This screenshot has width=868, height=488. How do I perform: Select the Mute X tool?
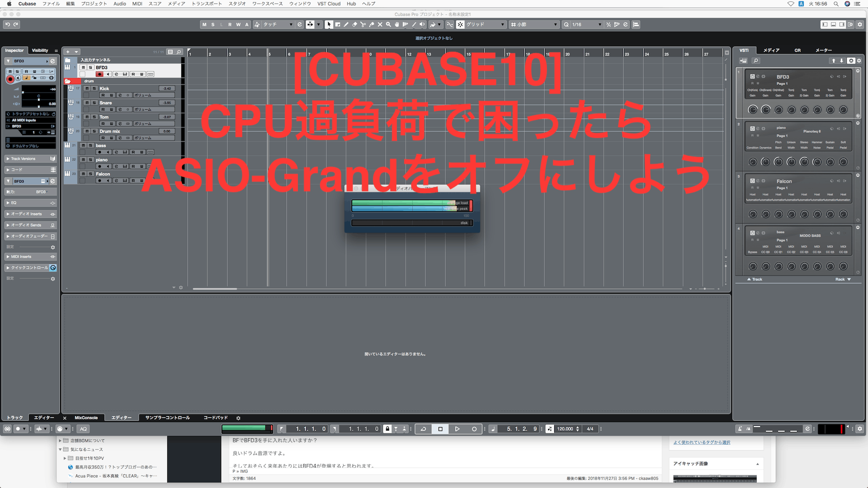coord(380,24)
